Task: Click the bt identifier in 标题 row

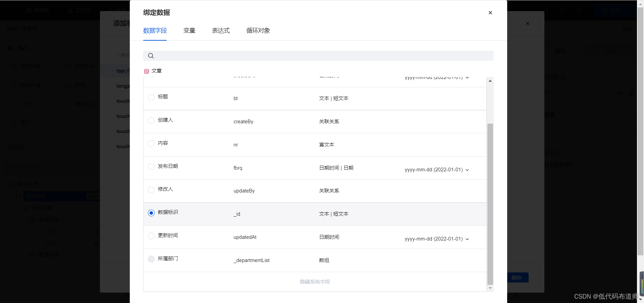Action: coord(235,98)
